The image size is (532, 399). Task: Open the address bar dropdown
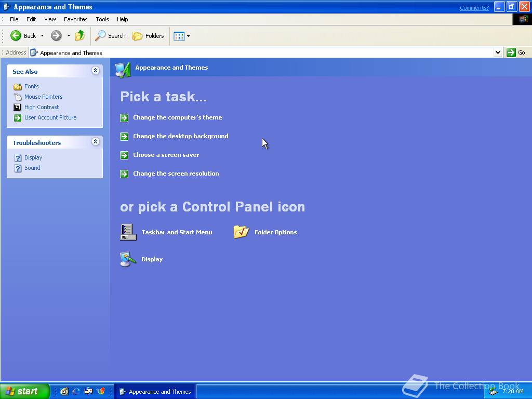(498, 52)
